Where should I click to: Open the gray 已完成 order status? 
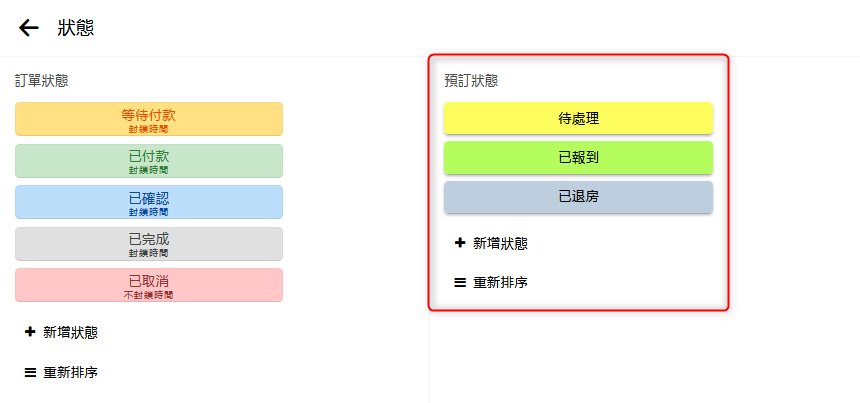pyautogui.click(x=149, y=244)
